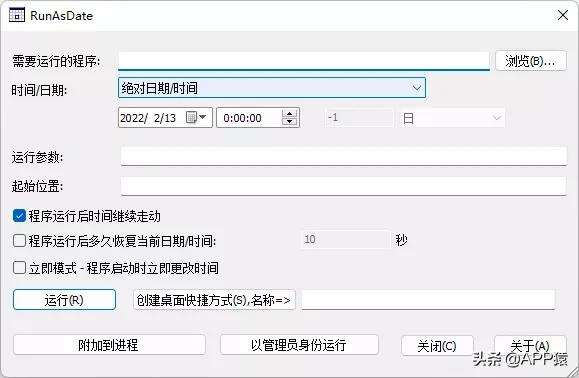Click the 10 seconds restore field

[x=345, y=240]
